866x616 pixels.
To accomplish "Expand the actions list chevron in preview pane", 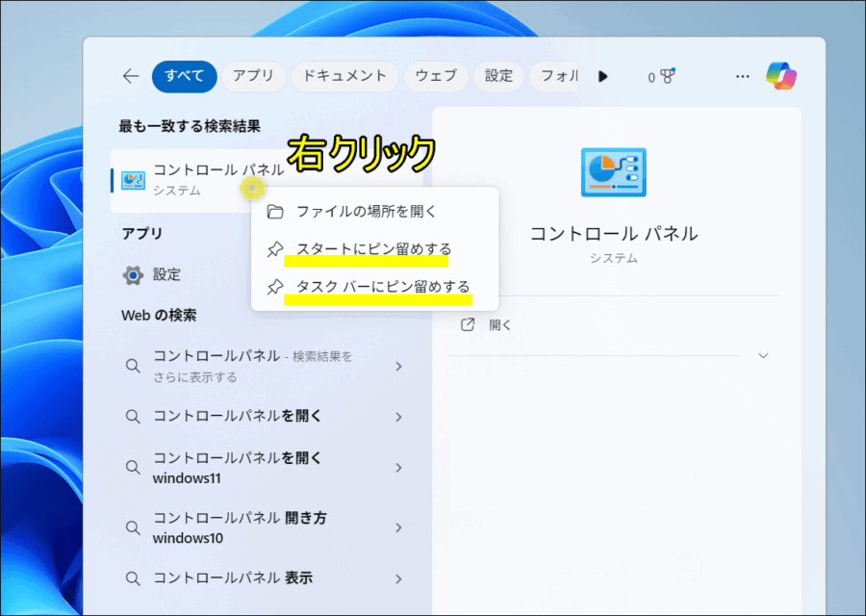I will pos(763,356).
